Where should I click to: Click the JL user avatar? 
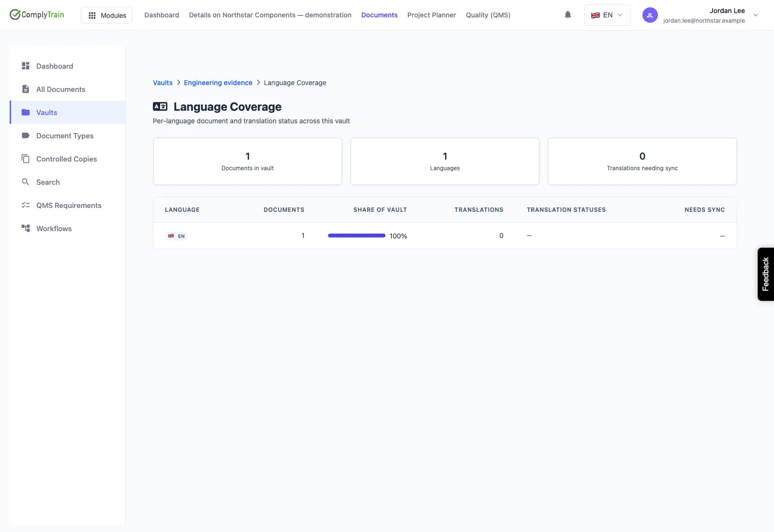(650, 15)
